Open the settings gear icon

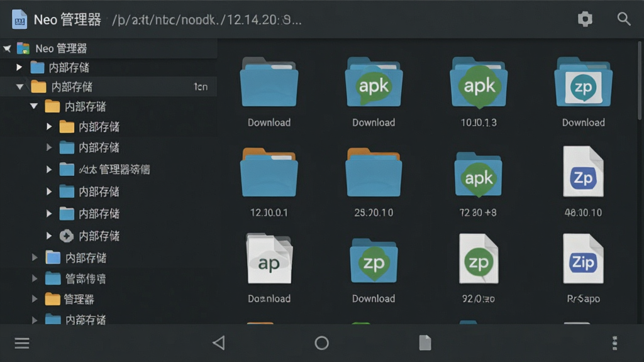[585, 19]
